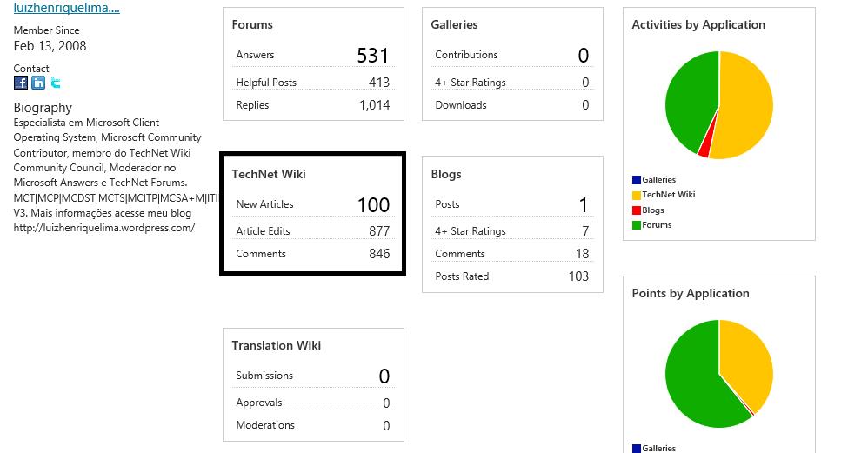The height and width of the screenshot is (453, 868).
Task: Open the Facebook contact icon
Action: click(x=21, y=83)
